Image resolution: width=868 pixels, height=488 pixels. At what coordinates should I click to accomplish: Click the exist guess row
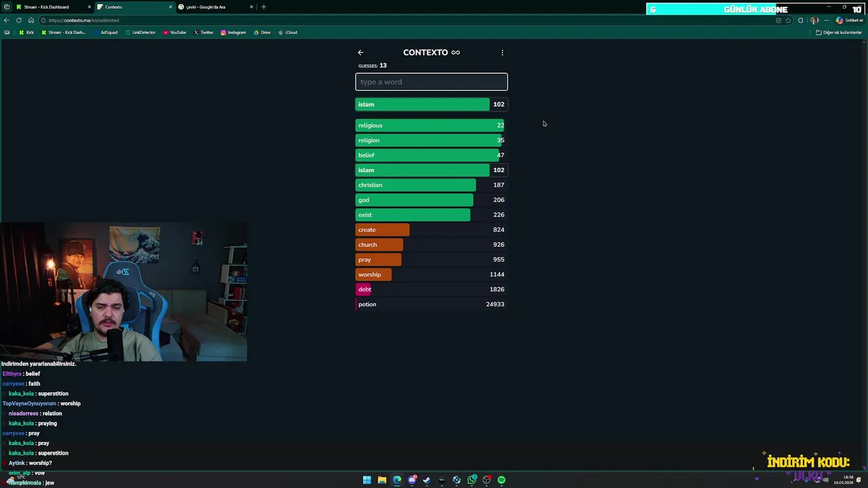431,215
